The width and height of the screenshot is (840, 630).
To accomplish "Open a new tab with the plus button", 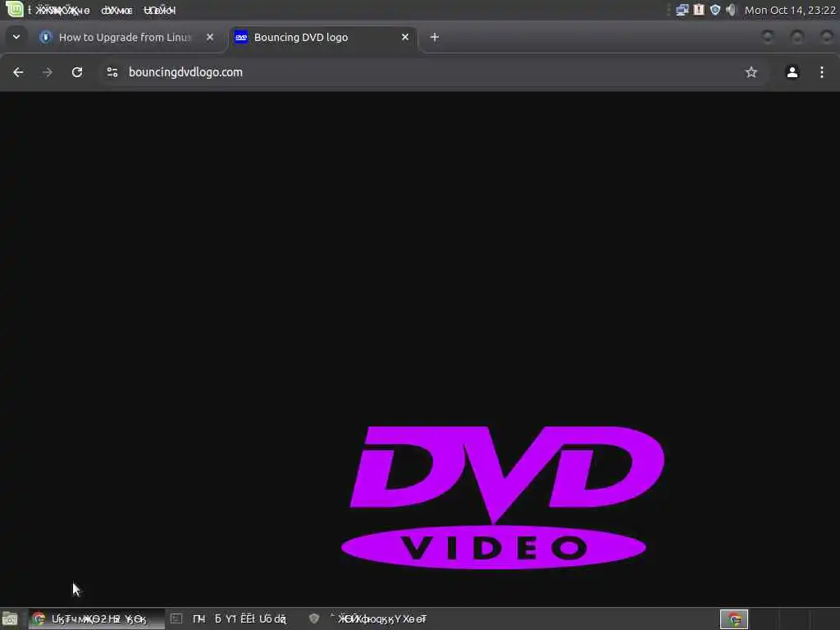I will (435, 37).
